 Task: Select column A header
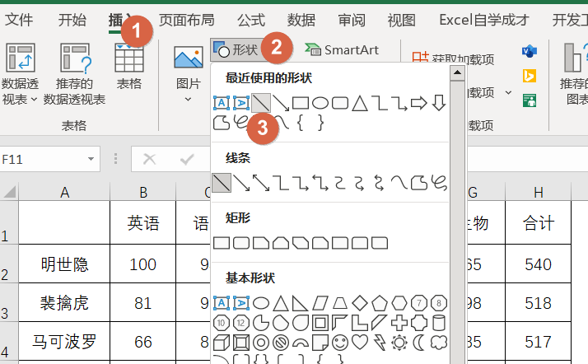(64, 193)
